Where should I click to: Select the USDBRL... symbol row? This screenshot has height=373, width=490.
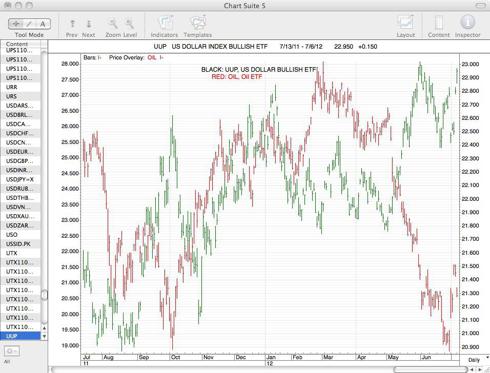pyautogui.click(x=20, y=115)
